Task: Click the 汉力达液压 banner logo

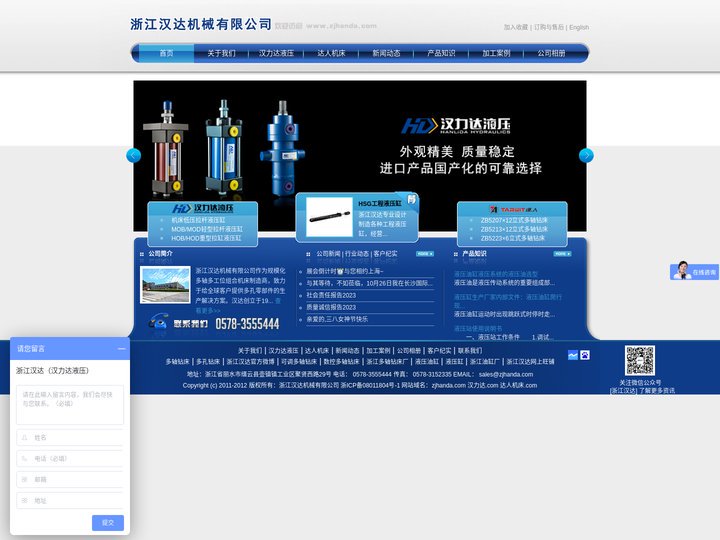Action: point(456,125)
